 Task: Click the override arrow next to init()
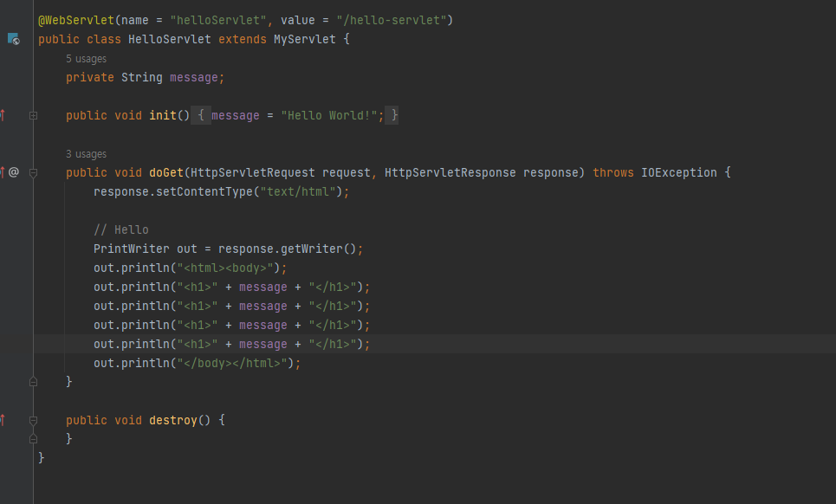(x=3, y=115)
